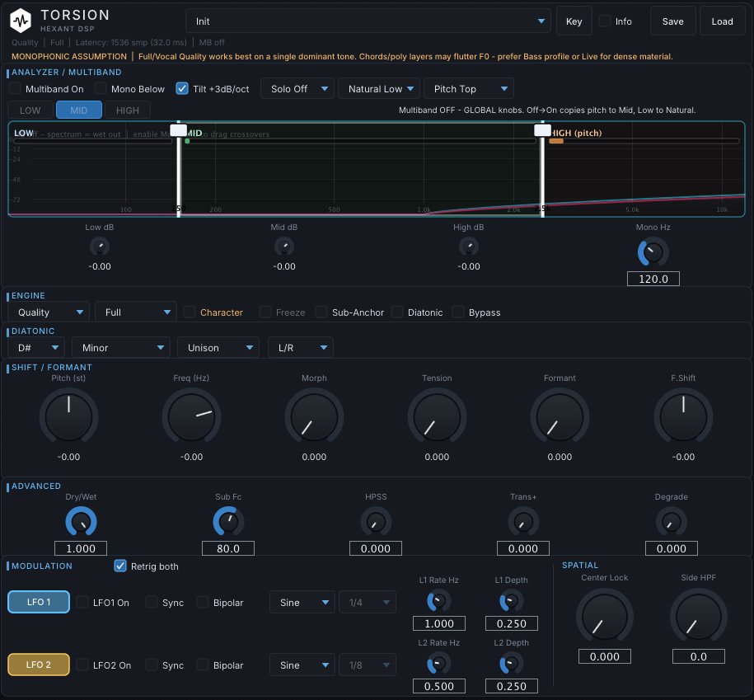The width and height of the screenshot is (754, 700).
Task: Enable the LFO1 On checkbox
Action: click(x=82, y=603)
